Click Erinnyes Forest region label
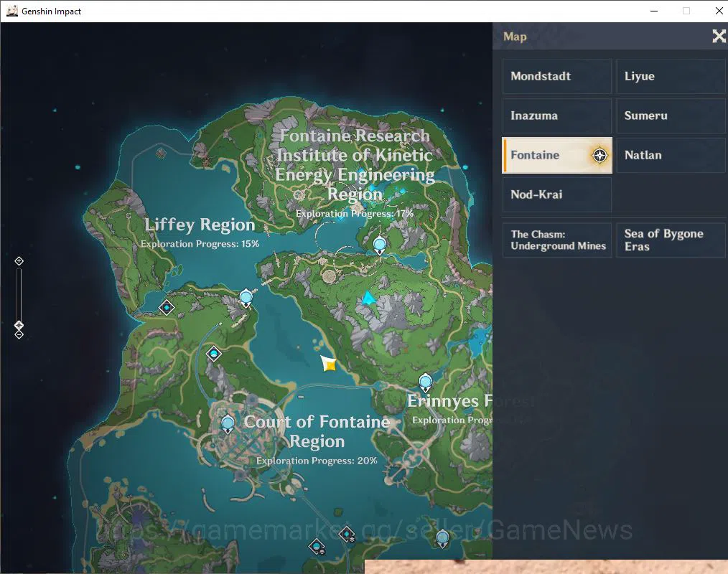 (449, 401)
